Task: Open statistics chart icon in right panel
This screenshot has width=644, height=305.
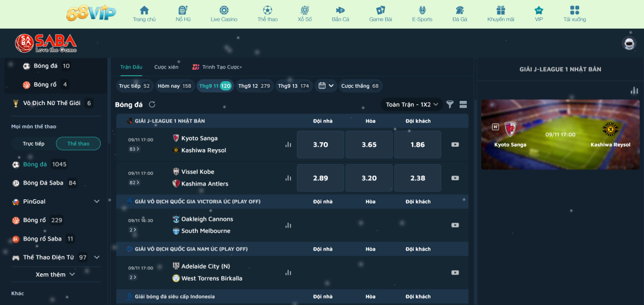Action: click(x=634, y=91)
